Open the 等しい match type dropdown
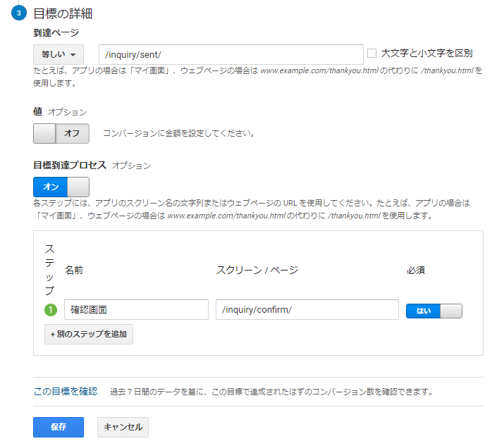Image resolution: width=504 pixels, height=441 pixels. pyautogui.click(x=59, y=54)
